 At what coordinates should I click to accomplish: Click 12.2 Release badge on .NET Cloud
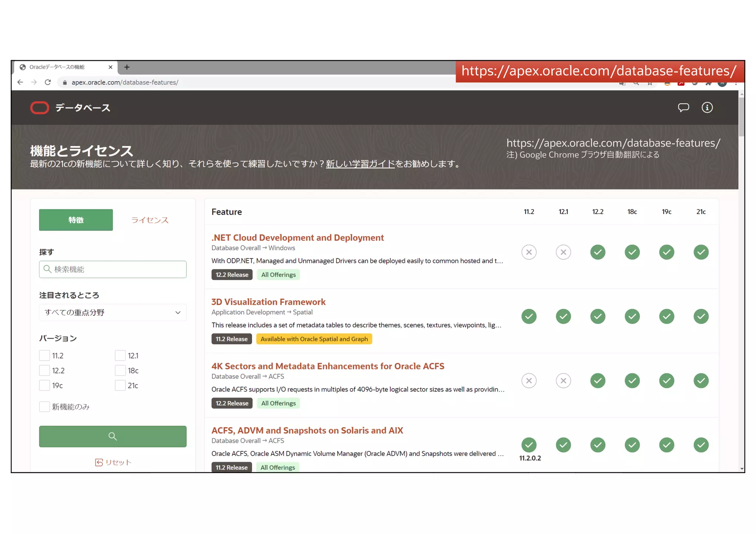click(232, 275)
